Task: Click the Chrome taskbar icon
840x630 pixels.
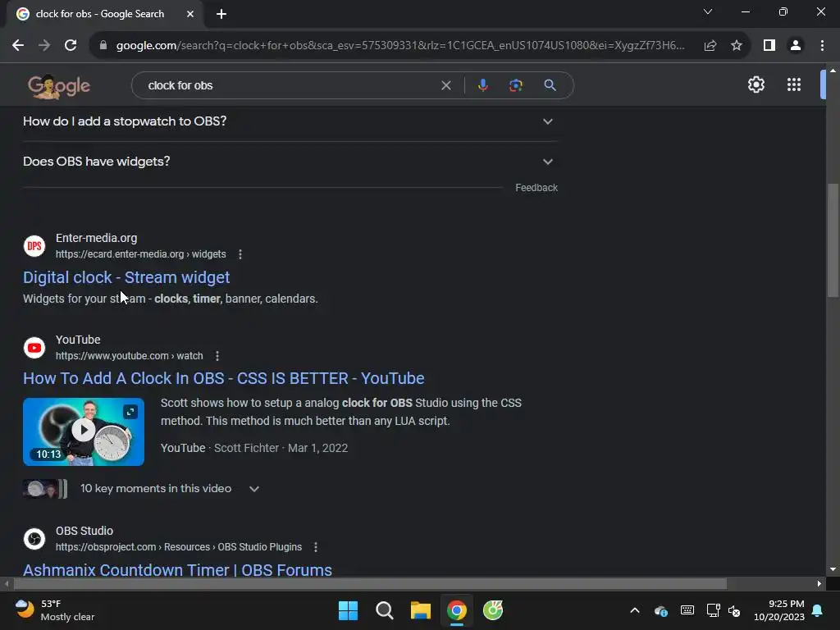Action: (456, 610)
